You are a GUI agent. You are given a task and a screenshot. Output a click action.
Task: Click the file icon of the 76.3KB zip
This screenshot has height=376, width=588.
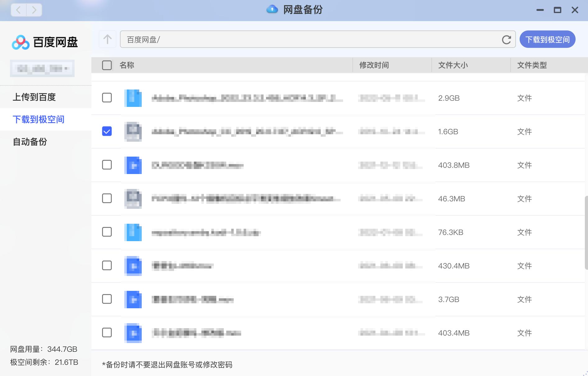pyautogui.click(x=133, y=232)
